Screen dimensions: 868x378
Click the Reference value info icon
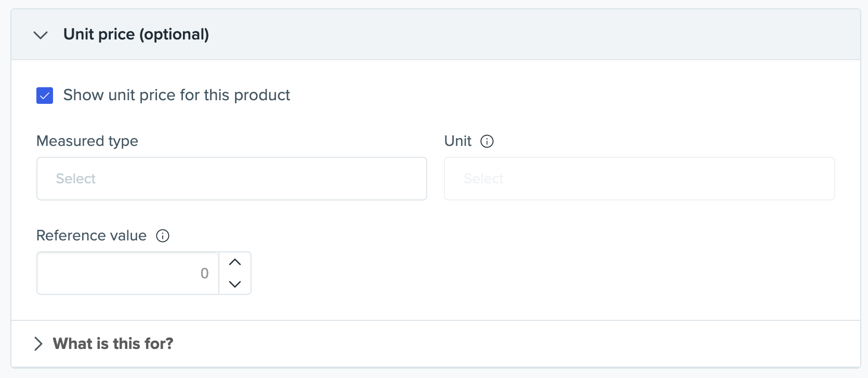click(x=163, y=236)
